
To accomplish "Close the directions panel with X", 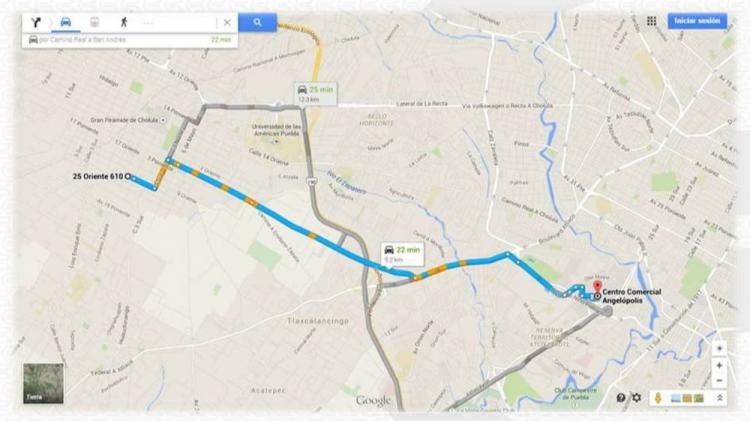I will tap(227, 22).
